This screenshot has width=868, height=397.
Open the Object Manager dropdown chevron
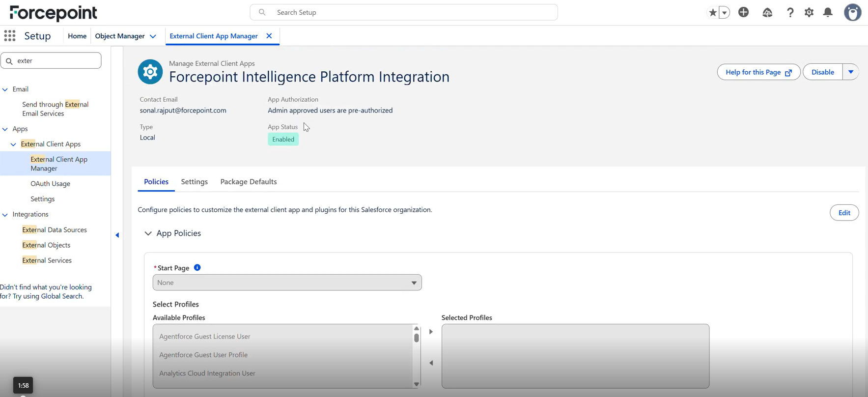(153, 36)
